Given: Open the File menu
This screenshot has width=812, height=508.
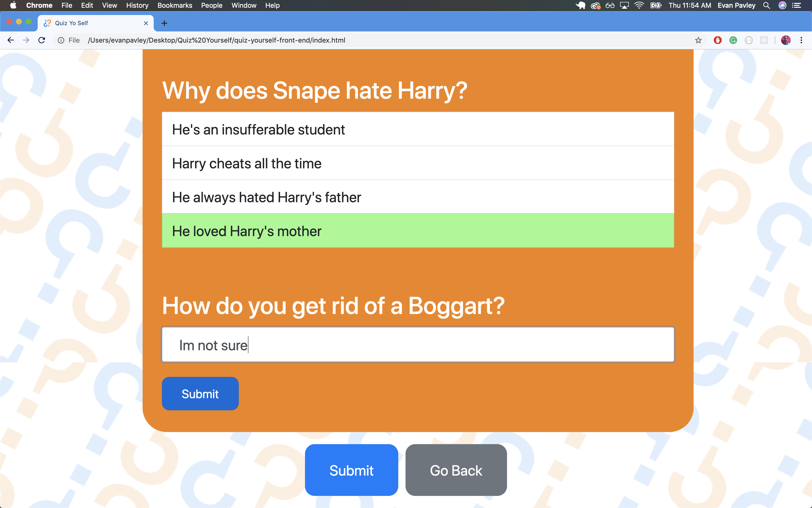Looking at the screenshot, I should [67, 5].
